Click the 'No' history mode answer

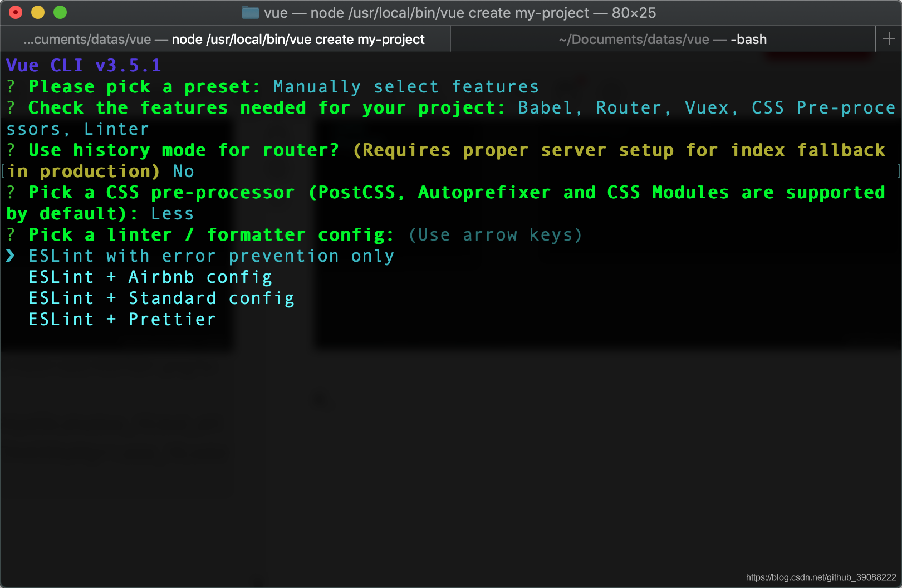(183, 171)
